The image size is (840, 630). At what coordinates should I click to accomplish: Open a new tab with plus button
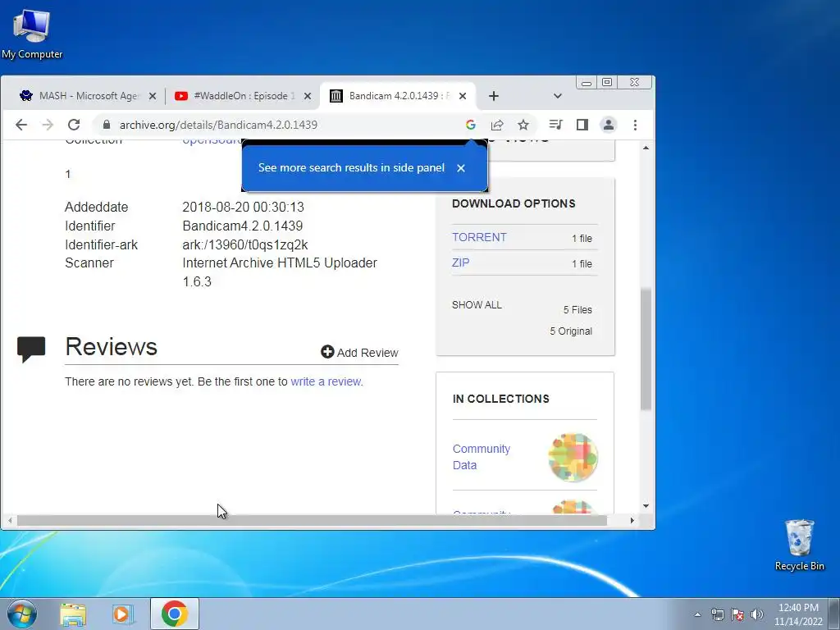coord(493,96)
